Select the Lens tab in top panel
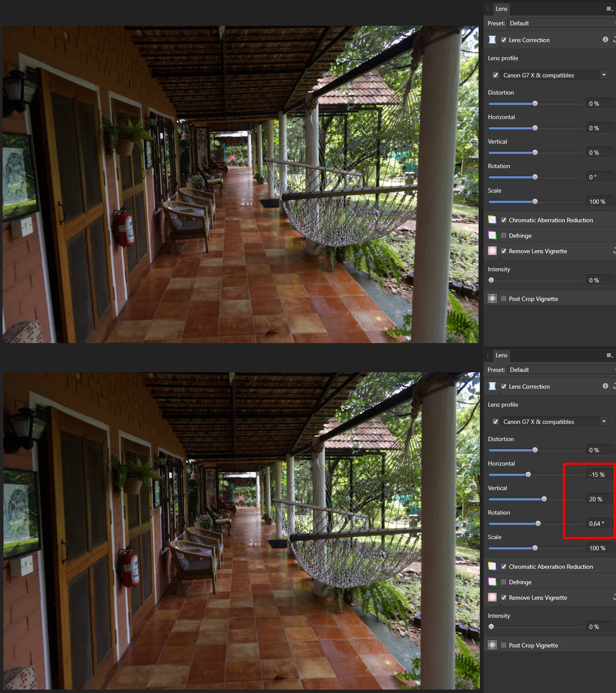 pos(501,9)
